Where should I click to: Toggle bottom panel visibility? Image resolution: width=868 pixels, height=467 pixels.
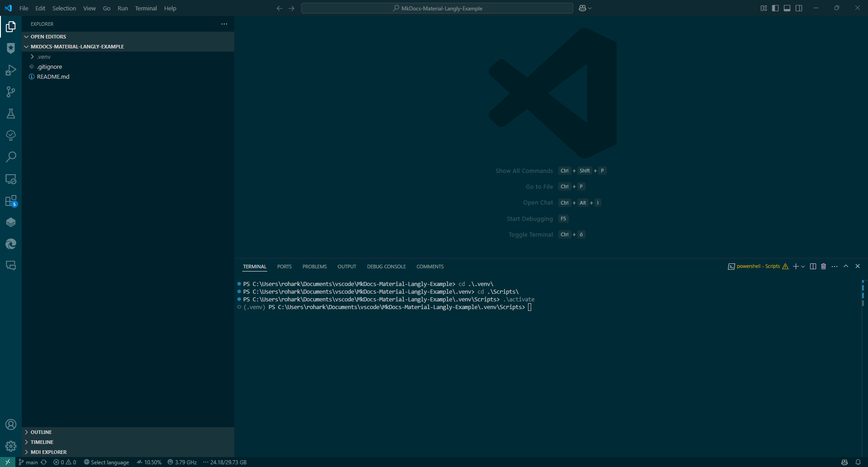click(x=787, y=8)
